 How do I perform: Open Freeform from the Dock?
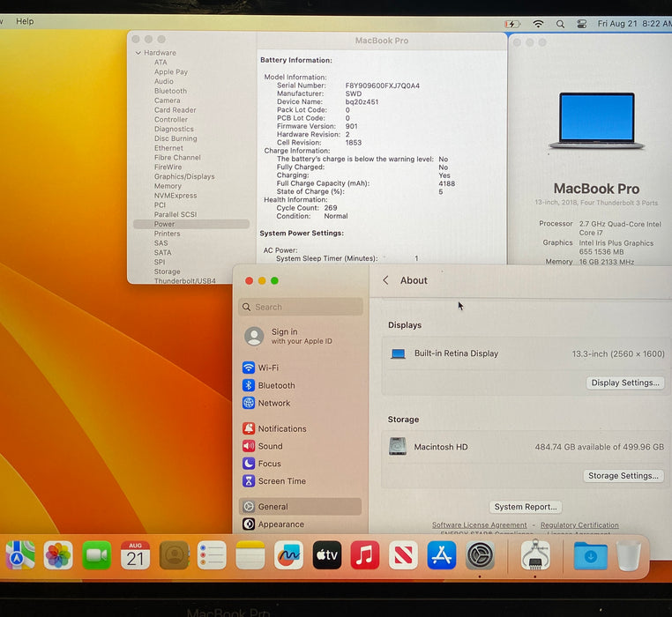tap(288, 555)
